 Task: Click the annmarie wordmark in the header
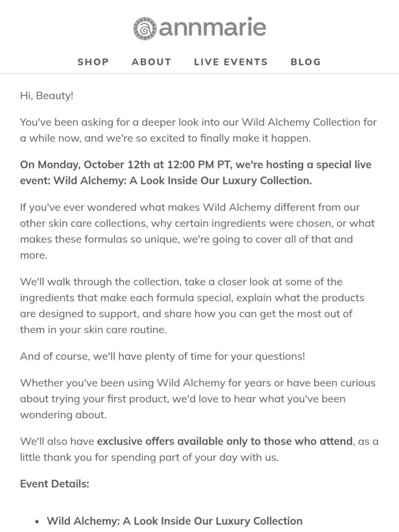212,27
